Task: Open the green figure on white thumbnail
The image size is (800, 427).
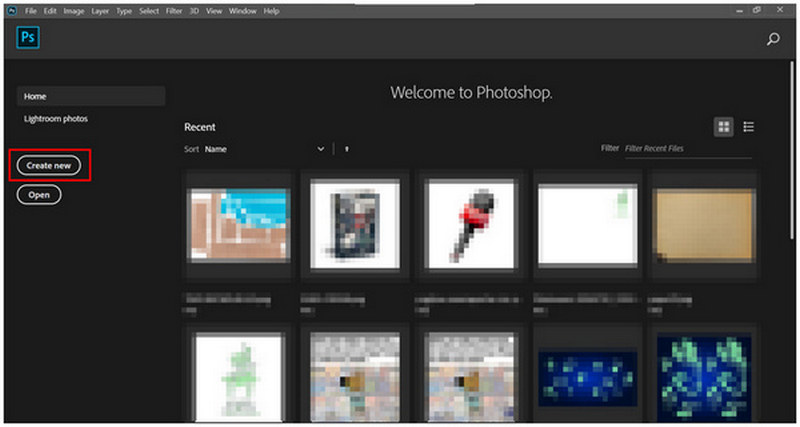Action: point(239,378)
